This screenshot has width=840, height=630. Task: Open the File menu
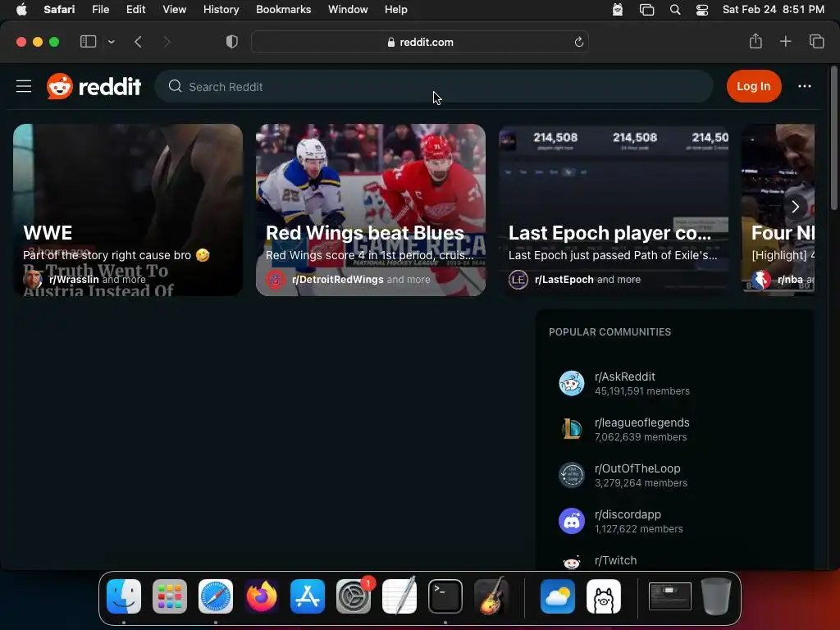click(x=100, y=9)
